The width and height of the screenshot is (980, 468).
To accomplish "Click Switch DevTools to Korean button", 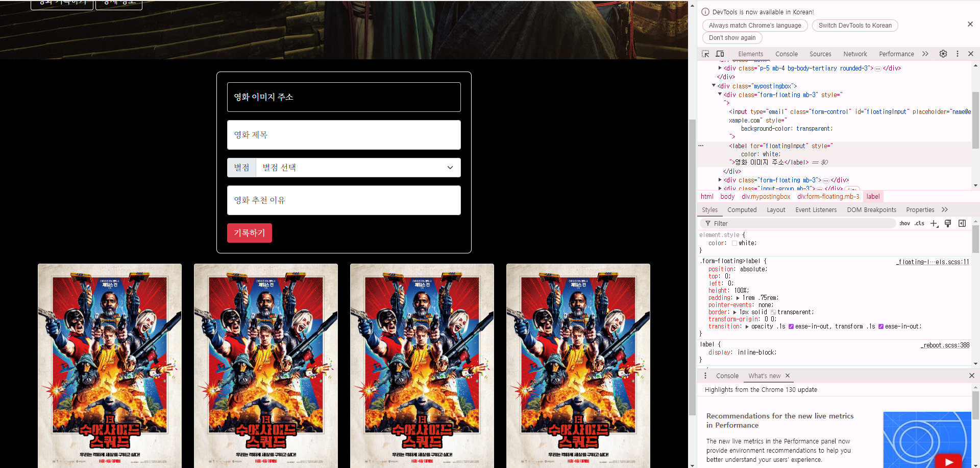I will [x=855, y=26].
